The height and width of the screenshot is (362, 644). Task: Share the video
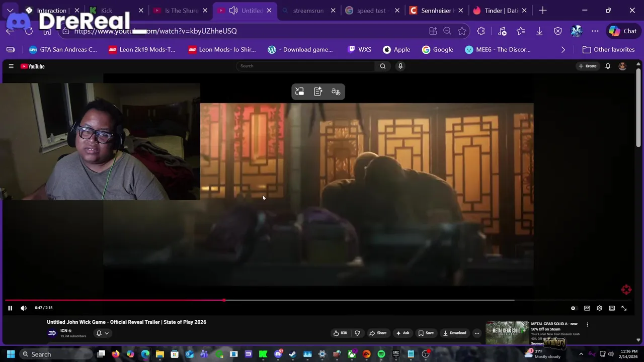(378, 333)
